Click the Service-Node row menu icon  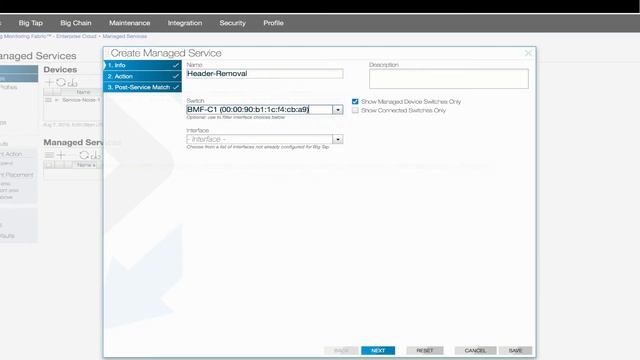click(49, 100)
